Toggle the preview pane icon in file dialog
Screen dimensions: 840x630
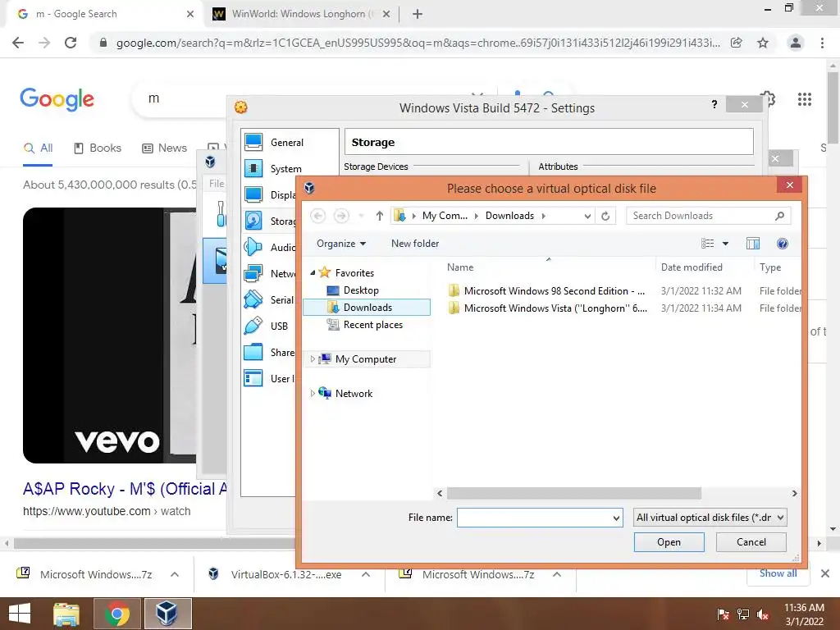(x=753, y=244)
